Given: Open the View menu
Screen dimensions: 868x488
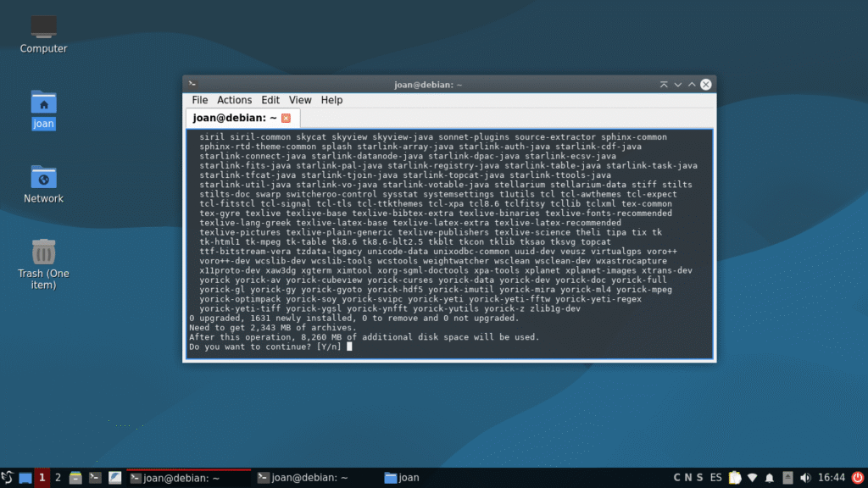Looking at the screenshot, I should click(300, 100).
